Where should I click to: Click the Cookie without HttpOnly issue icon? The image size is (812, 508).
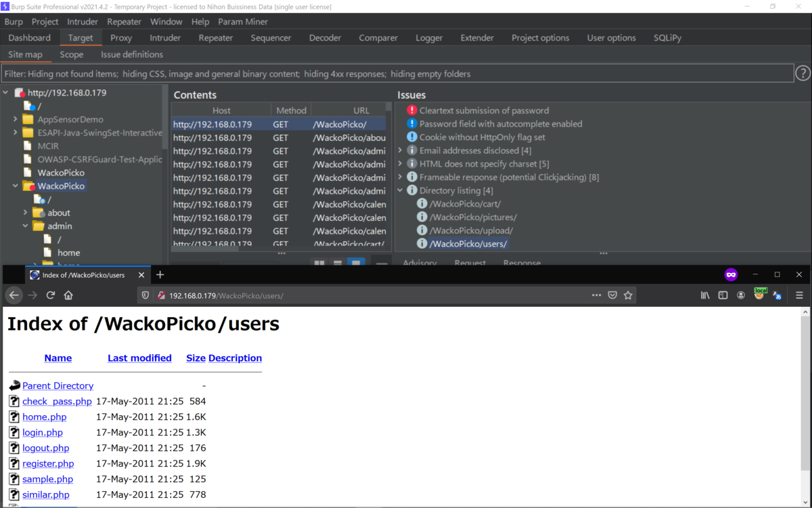(x=411, y=137)
